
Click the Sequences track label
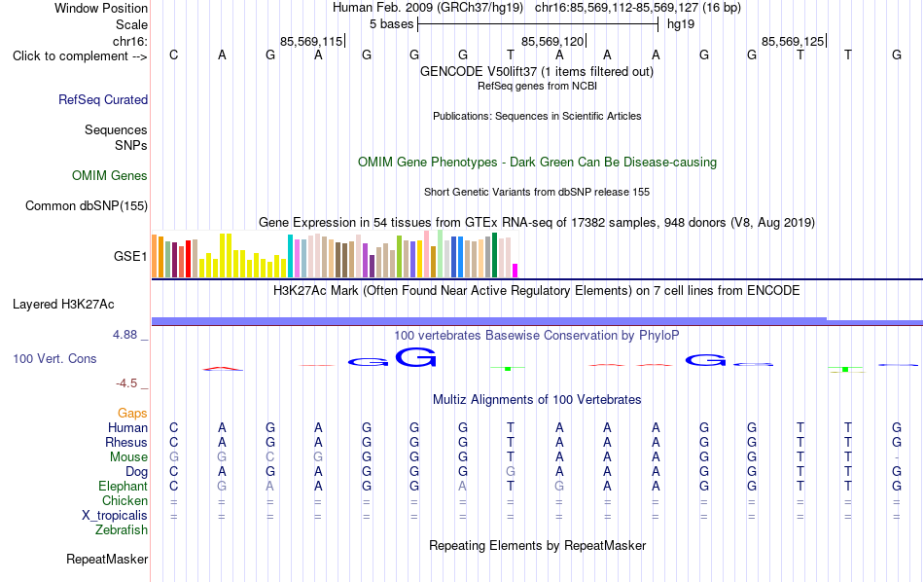coord(116,129)
